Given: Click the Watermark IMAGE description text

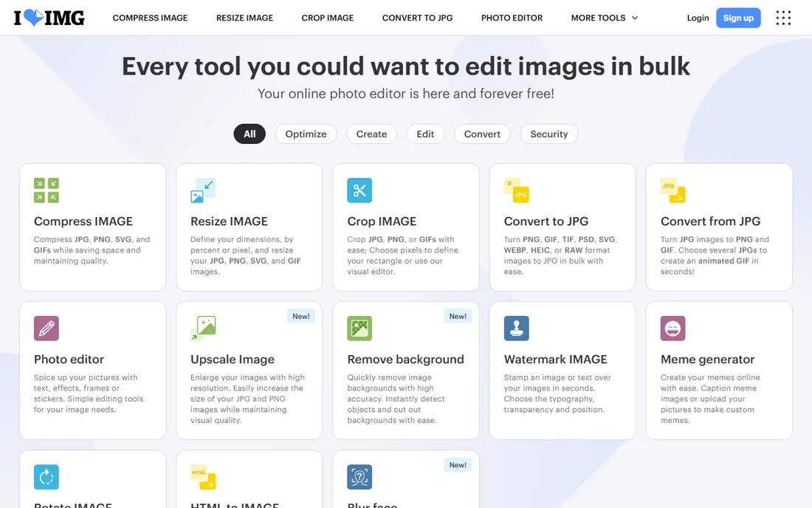Looking at the screenshot, I should click(x=557, y=394).
